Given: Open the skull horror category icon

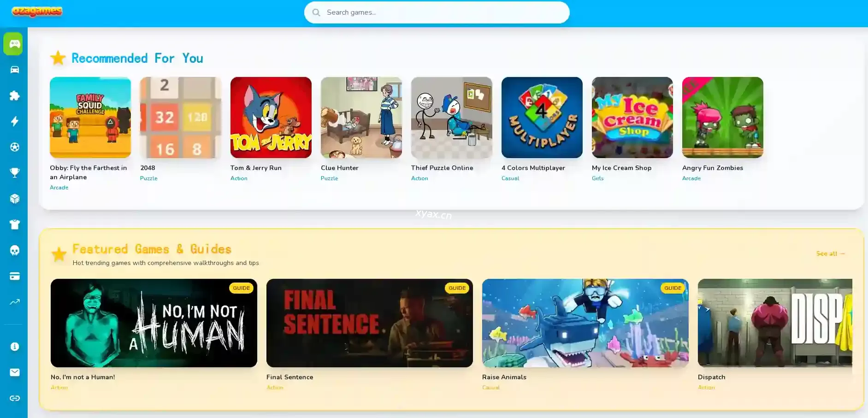Looking at the screenshot, I should coord(15,250).
